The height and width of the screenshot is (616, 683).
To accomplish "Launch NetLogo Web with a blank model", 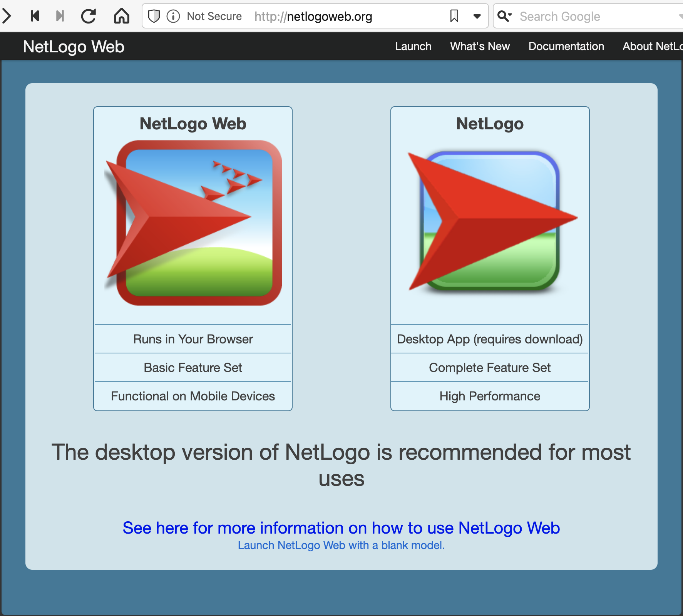I will coord(341,545).
